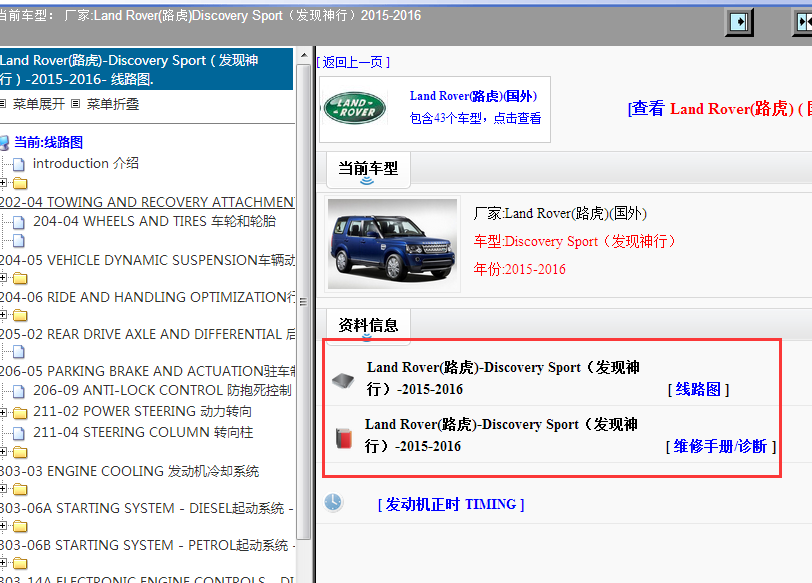Click the collapse-panel arrow icon in header
The height and width of the screenshot is (583, 812).
click(x=739, y=22)
